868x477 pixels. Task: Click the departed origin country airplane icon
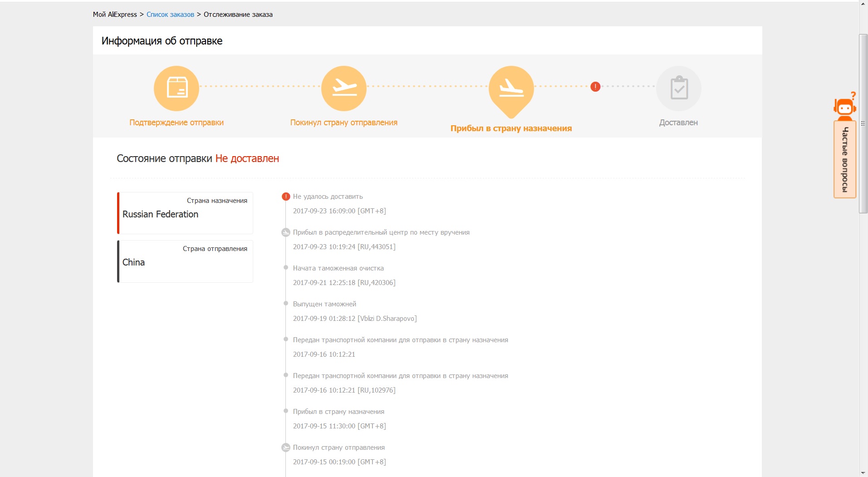click(344, 88)
